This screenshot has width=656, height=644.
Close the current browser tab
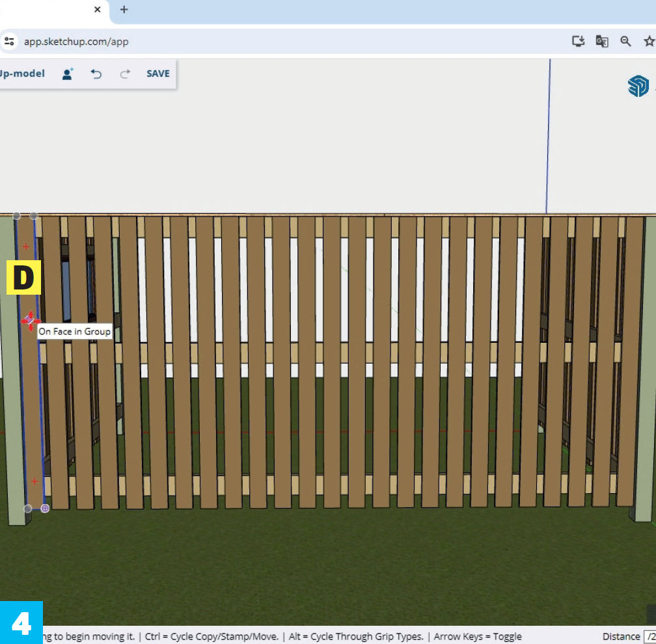(98, 10)
